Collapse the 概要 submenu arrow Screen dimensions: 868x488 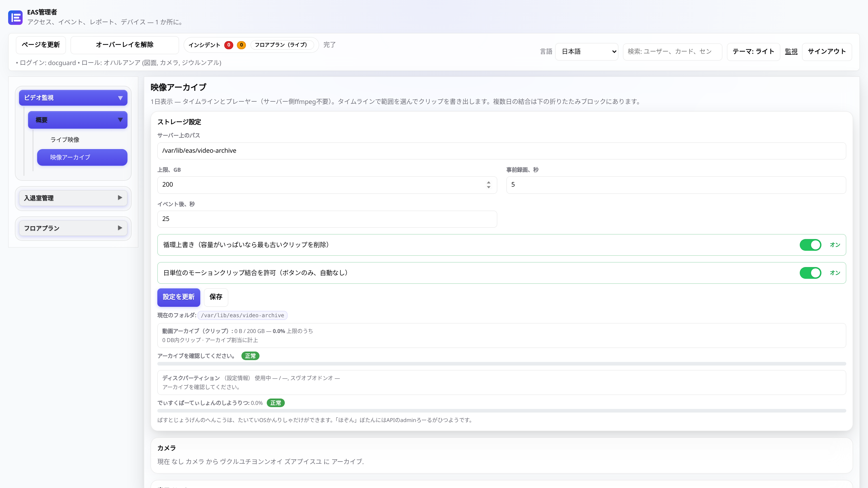click(120, 120)
